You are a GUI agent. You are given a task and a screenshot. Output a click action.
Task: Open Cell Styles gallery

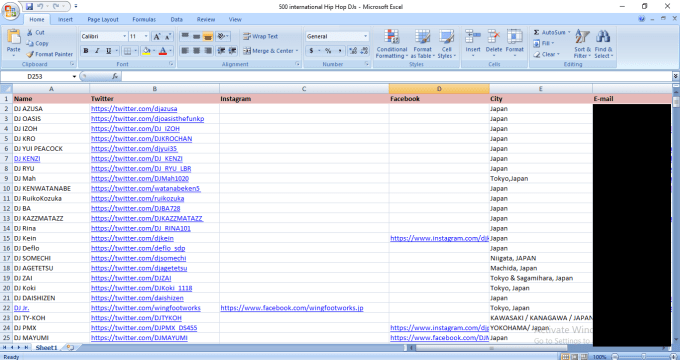coord(446,44)
